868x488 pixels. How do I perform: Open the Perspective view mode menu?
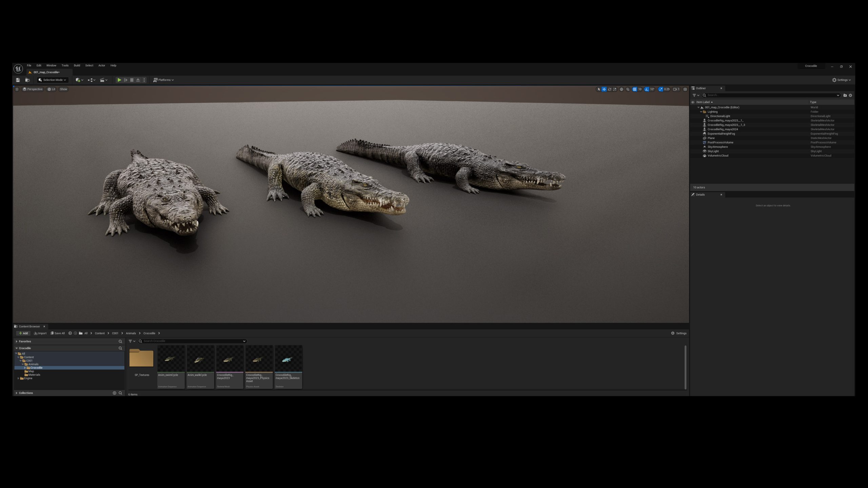pos(33,89)
